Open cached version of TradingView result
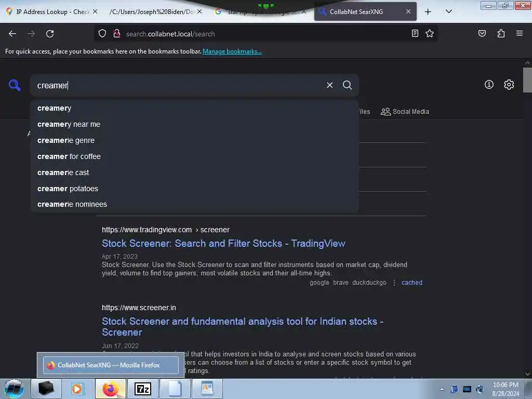 (412, 282)
